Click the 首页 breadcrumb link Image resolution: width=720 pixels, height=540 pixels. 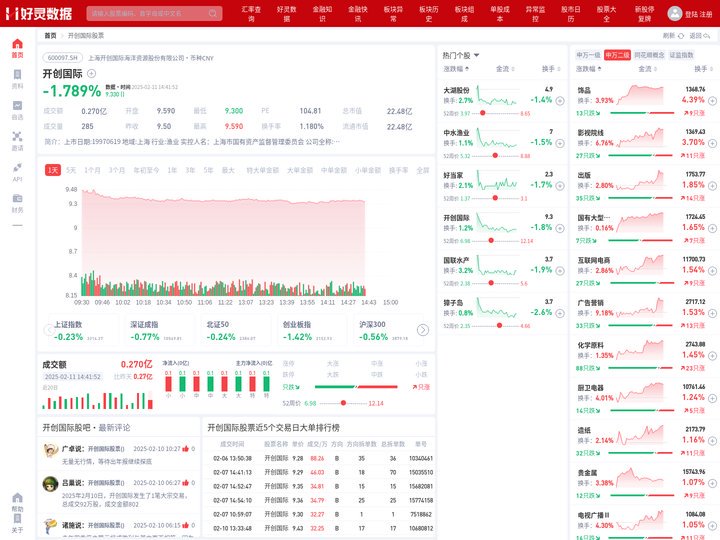50,35
